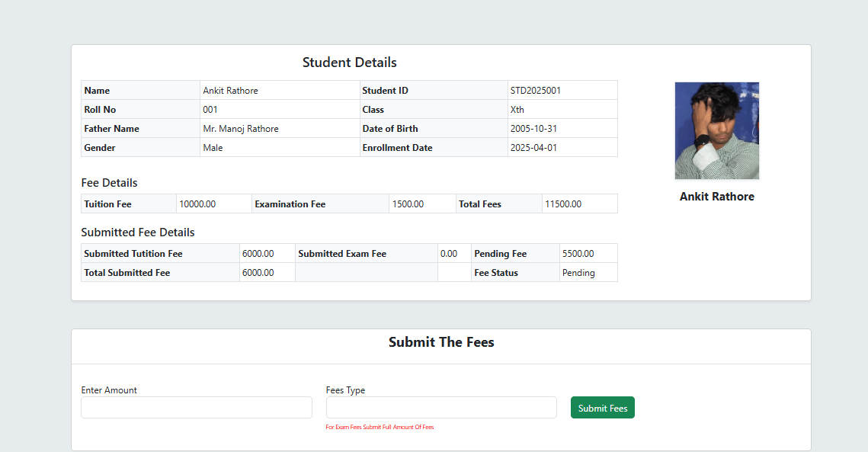
Task: Select the Total Fees amount 11500.00
Action: pyautogui.click(x=562, y=204)
